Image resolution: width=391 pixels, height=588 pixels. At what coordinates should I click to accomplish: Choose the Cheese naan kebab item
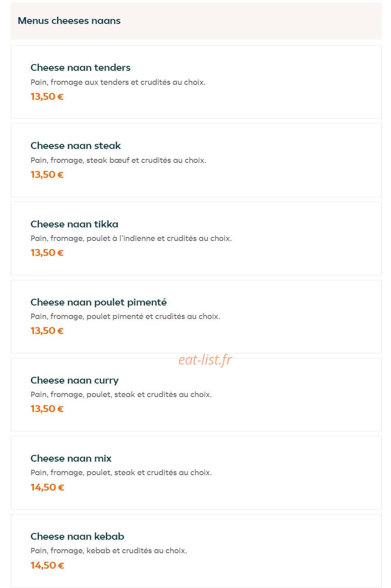click(196, 551)
